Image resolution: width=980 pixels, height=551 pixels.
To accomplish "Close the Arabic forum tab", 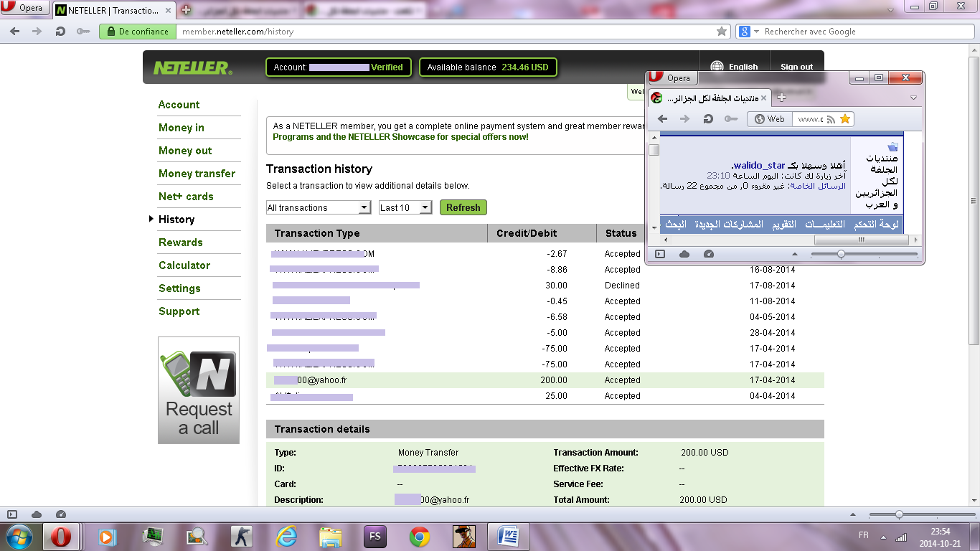I will 763,98.
